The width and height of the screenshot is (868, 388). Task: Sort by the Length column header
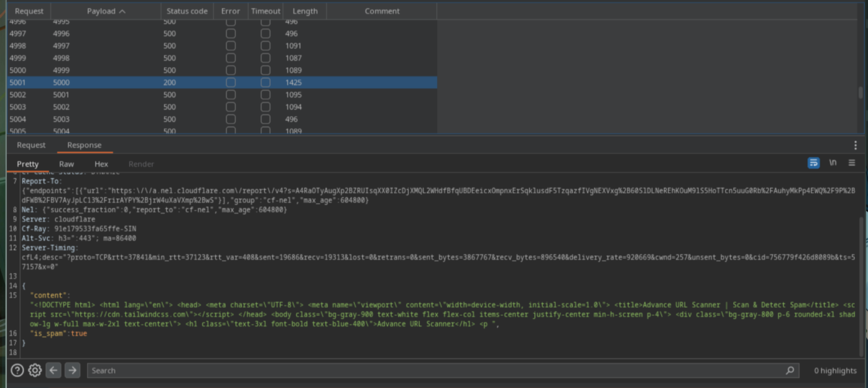click(305, 11)
